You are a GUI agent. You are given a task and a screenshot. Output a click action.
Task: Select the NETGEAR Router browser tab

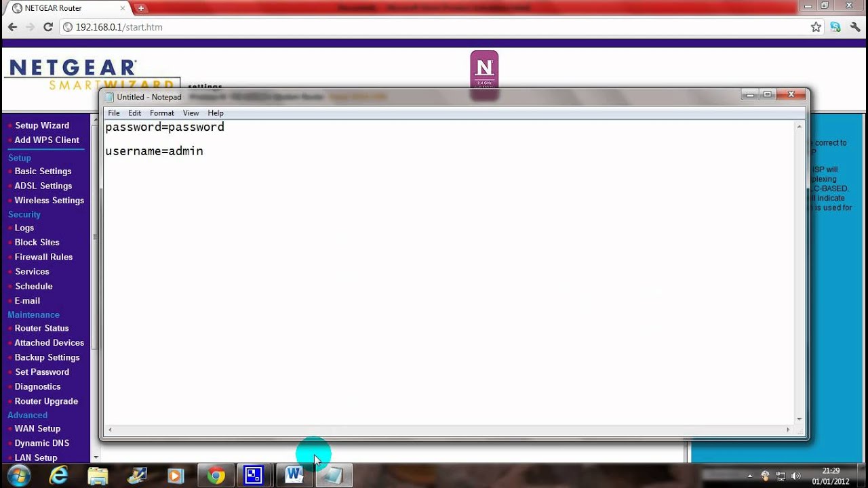68,8
